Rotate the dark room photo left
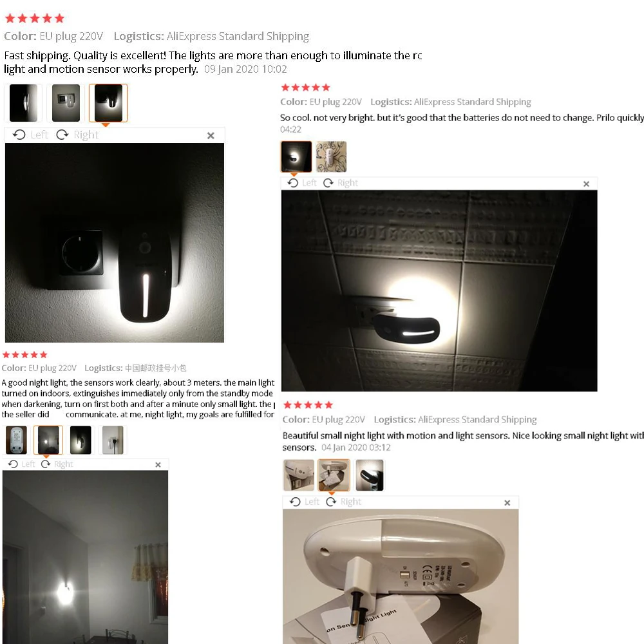The height and width of the screenshot is (644, 644). [22, 464]
